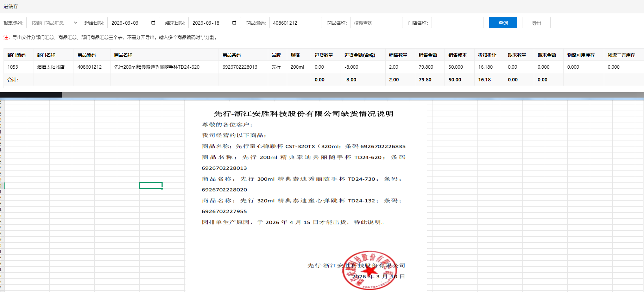Open the 结束日期 calendar picker icon
This screenshot has width=644, height=292.
coord(234,23)
